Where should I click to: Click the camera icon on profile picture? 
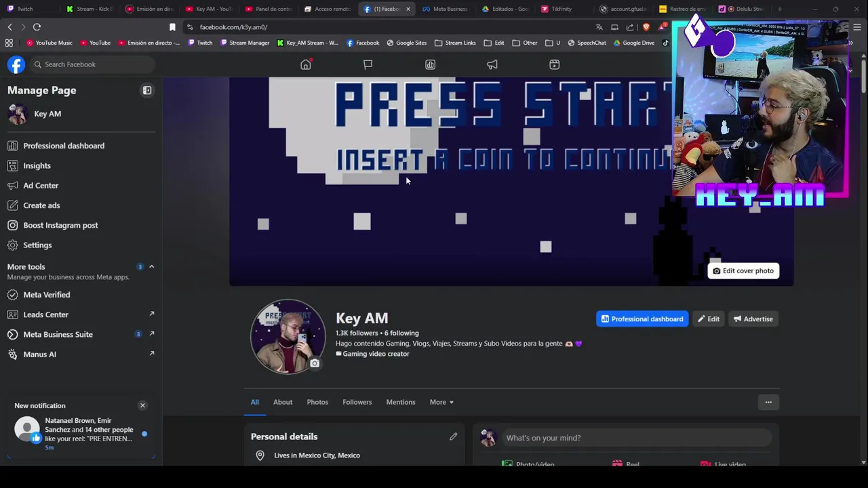pos(315,363)
